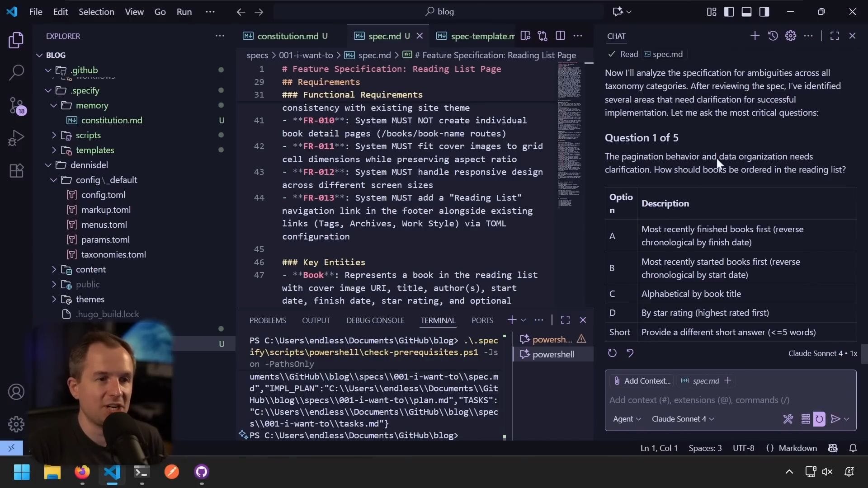The width and height of the screenshot is (868, 488).
Task: Open the Agent mode dropdown
Action: pyautogui.click(x=627, y=419)
